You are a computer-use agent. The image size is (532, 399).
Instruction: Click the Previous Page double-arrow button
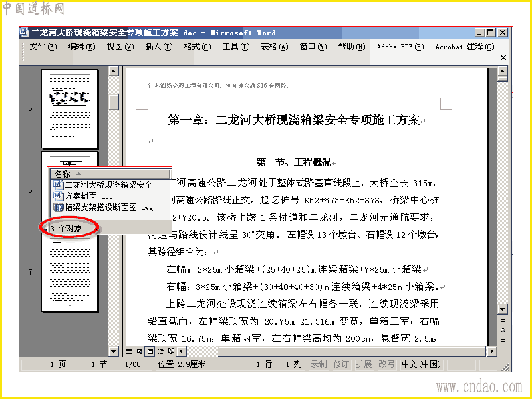[503, 321]
